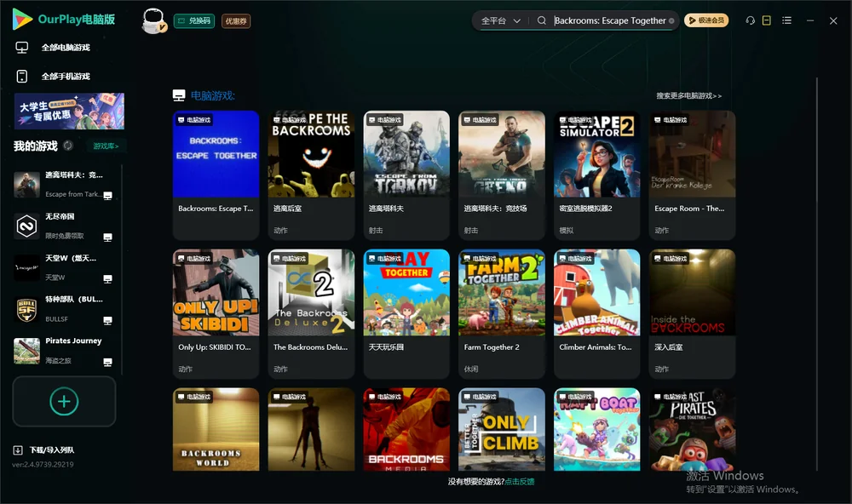Click the 极速会员 VIP membership button
This screenshot has height=504, width=852.
(705, 20)
